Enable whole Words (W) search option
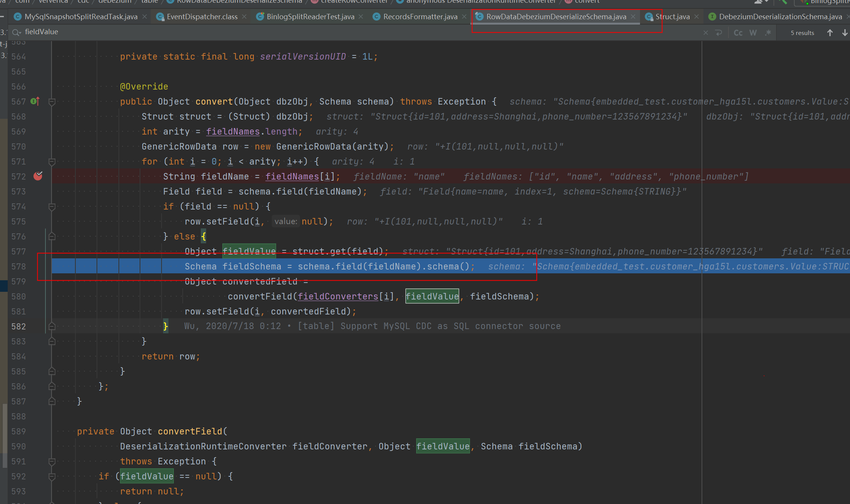850x504 pixels. tap(753, 32)
